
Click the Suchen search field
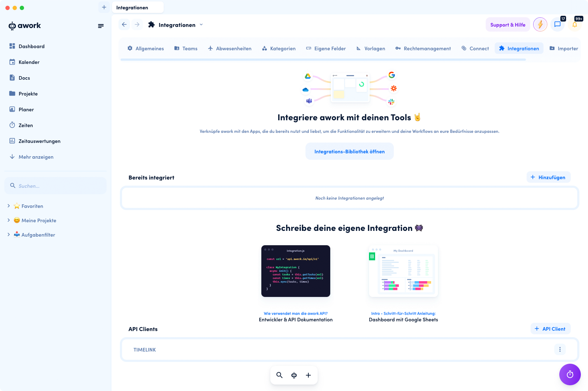(x=55, y=186)
